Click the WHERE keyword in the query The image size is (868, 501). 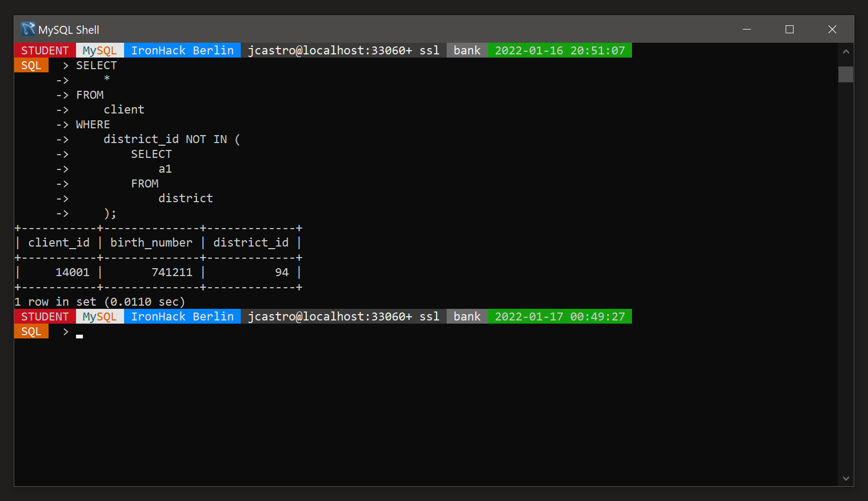point(93,125)
